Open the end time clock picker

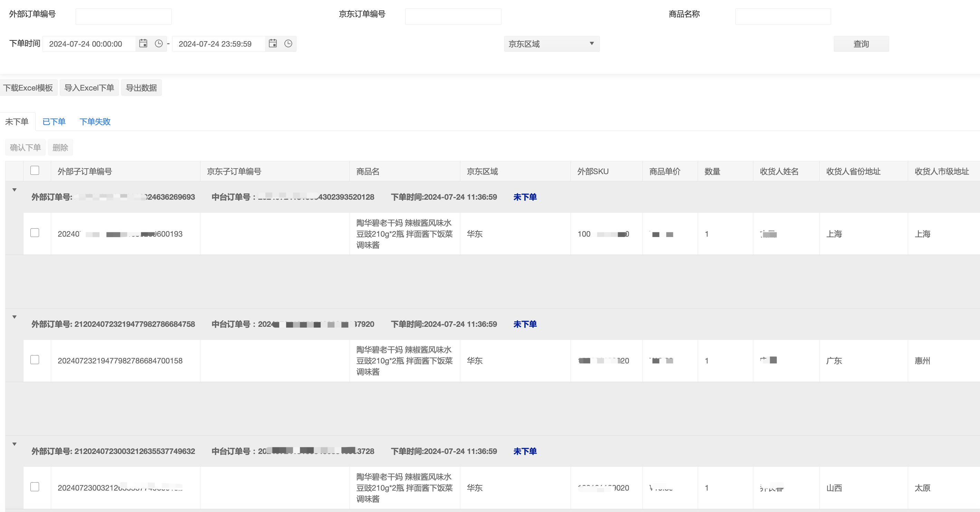pos(289,44)
